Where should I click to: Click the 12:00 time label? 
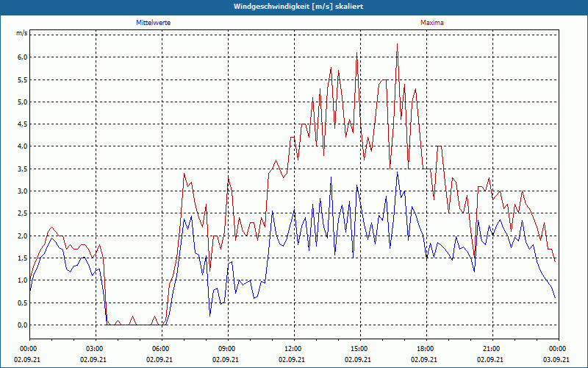294,349
